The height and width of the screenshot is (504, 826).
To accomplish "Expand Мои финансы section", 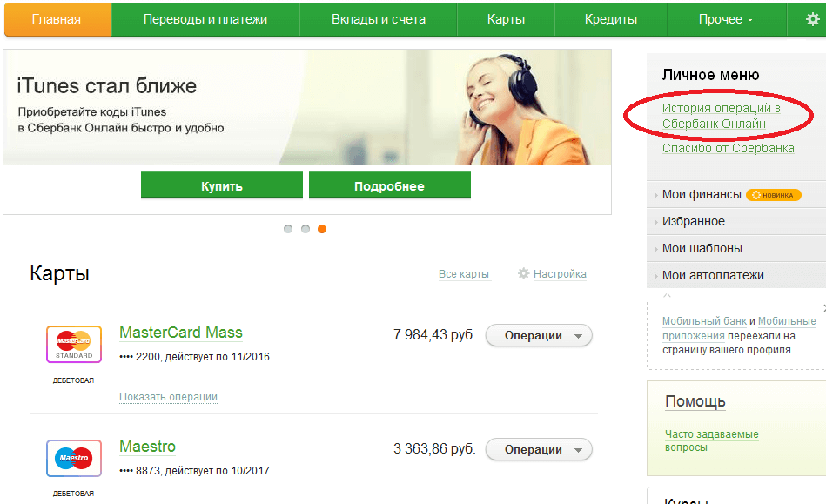I will (x=702, y=194).
